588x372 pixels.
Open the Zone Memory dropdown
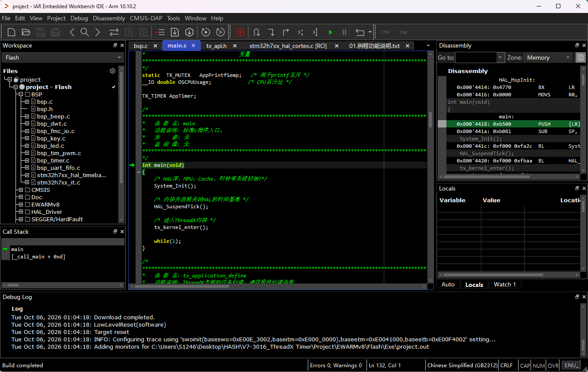point(547,57)
